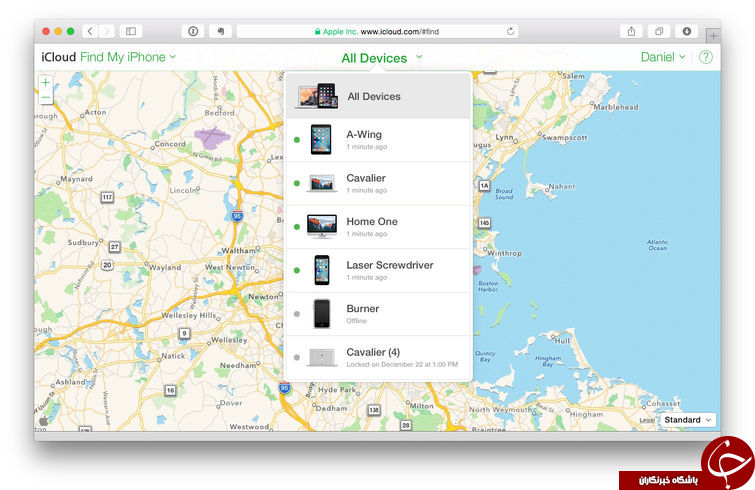Click the locked Cavalier (4) laptop icon
The height and width of the screenshot is (490, 755).
pos(322,357)
